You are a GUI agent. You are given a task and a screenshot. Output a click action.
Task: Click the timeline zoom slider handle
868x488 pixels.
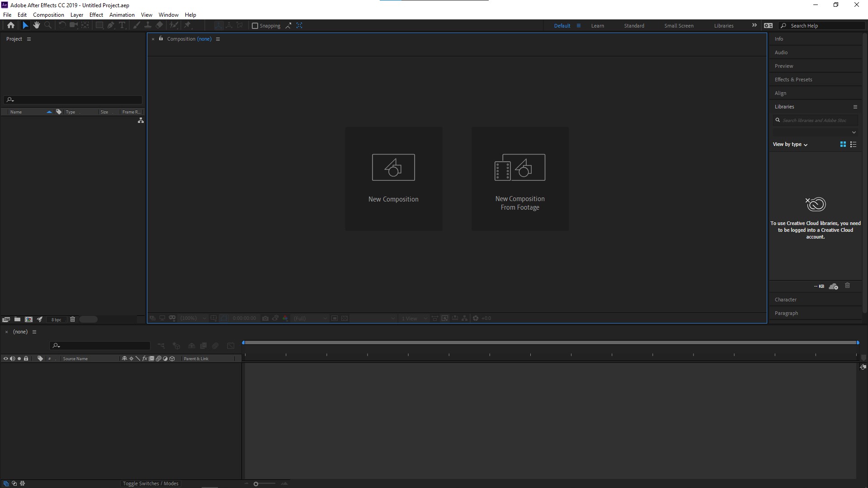pos(256,484)
